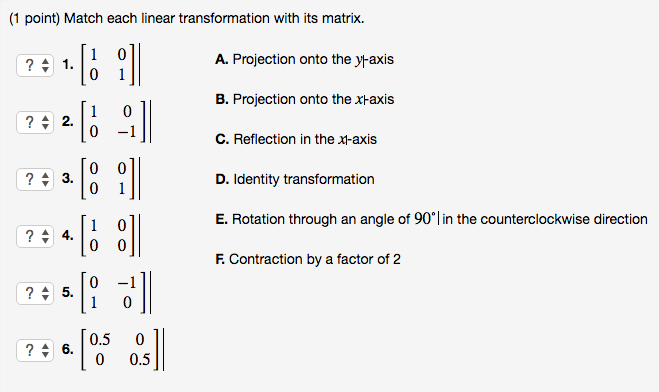Open the answer dropdown for matrix 2
The height and width of the screenshot is (392, 659).
click(x=35, y=122)
